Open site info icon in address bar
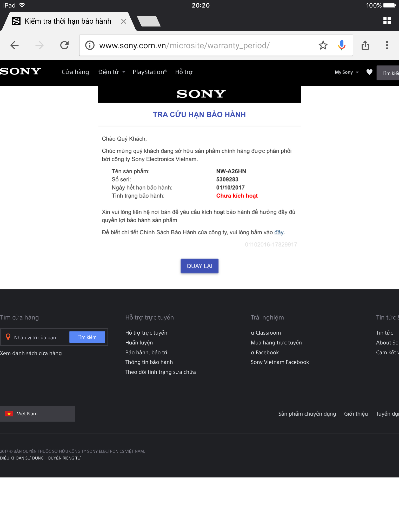Image resolution: width=399 pixels, height=532 pixels. tap(90, 45)
